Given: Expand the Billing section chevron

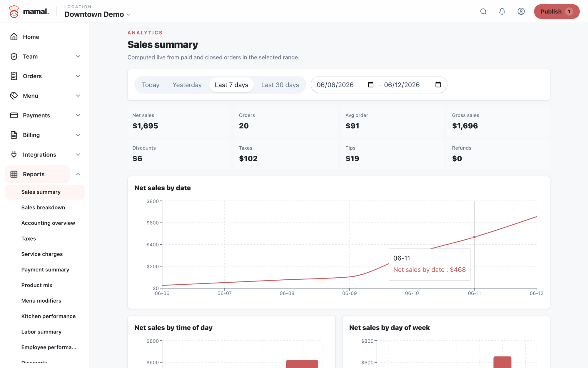Looking at the screenshot, I should pyautogui.click(x=78, y=135).
